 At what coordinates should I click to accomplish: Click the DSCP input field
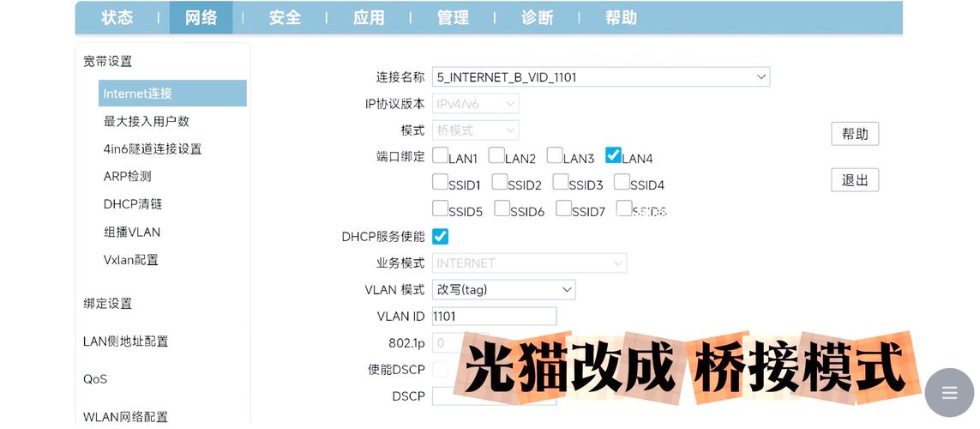(494, 396)
